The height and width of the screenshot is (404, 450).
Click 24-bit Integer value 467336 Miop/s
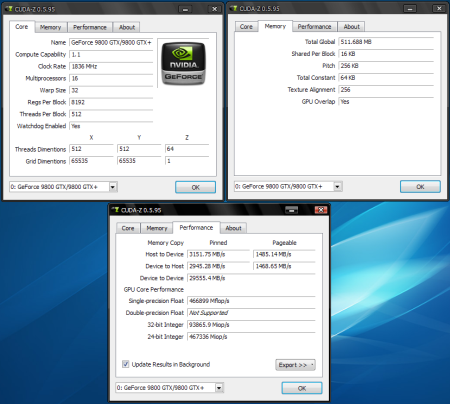pos(251,337)
